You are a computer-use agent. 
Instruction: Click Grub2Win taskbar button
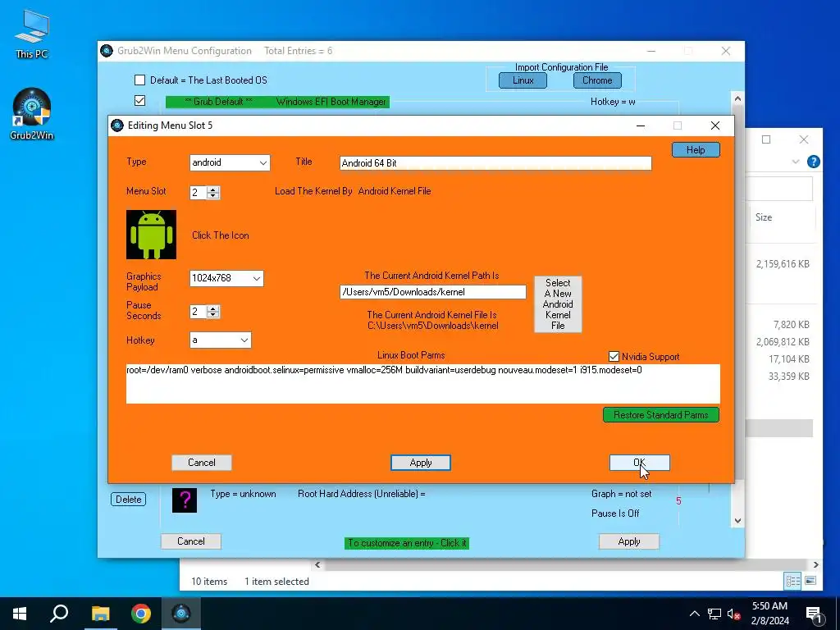click(x=181, y=614)
